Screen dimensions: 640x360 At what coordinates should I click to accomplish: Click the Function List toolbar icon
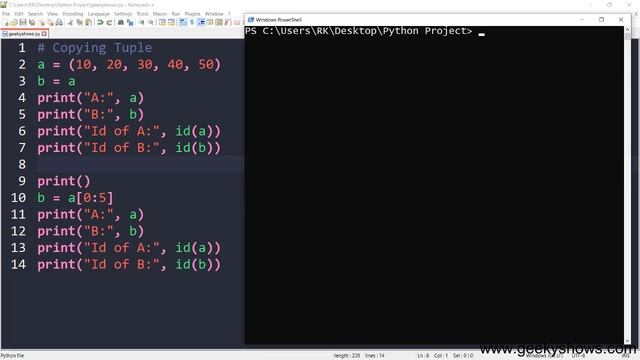tap(228, 22)
